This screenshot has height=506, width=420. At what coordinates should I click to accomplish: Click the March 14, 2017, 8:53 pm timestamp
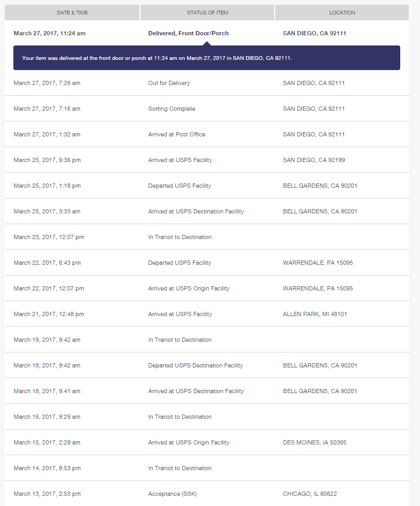coord(47,468)
